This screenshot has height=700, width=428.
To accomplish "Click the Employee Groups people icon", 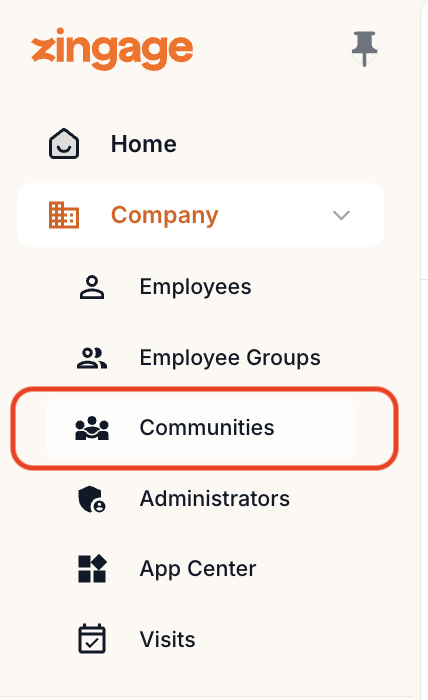I will pos(92,358).
